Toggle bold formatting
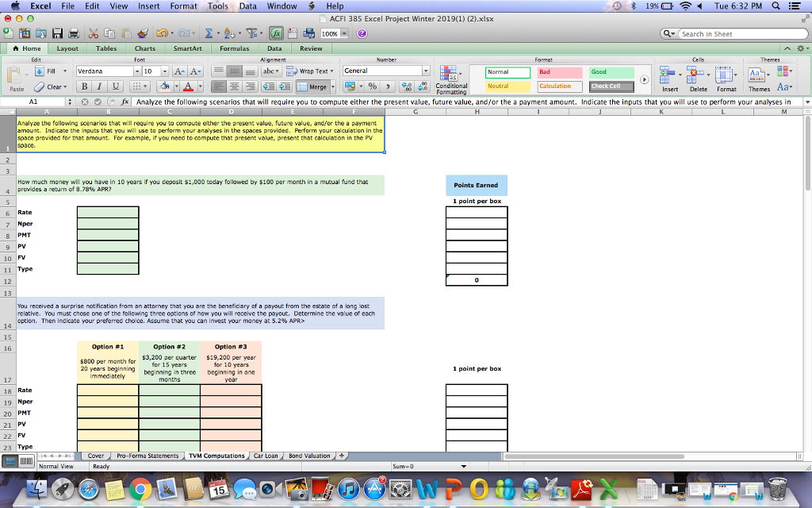 tap(84, 84)
